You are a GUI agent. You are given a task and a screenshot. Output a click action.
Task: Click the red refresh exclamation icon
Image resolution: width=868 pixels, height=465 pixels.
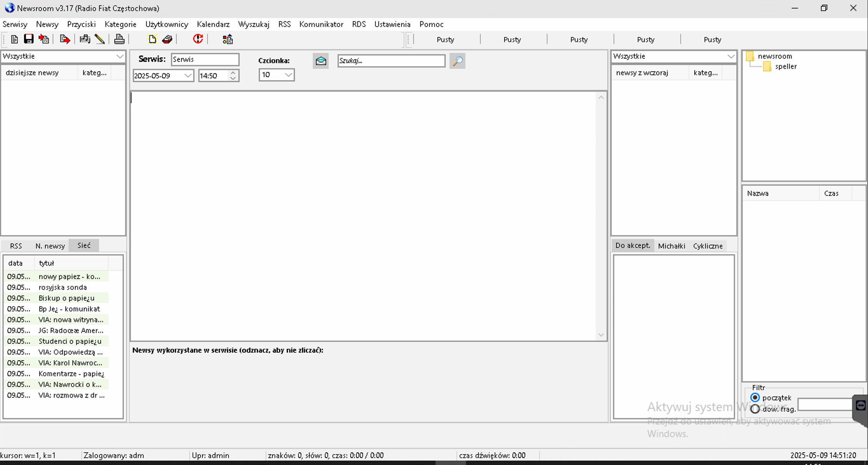pos(198,39)
